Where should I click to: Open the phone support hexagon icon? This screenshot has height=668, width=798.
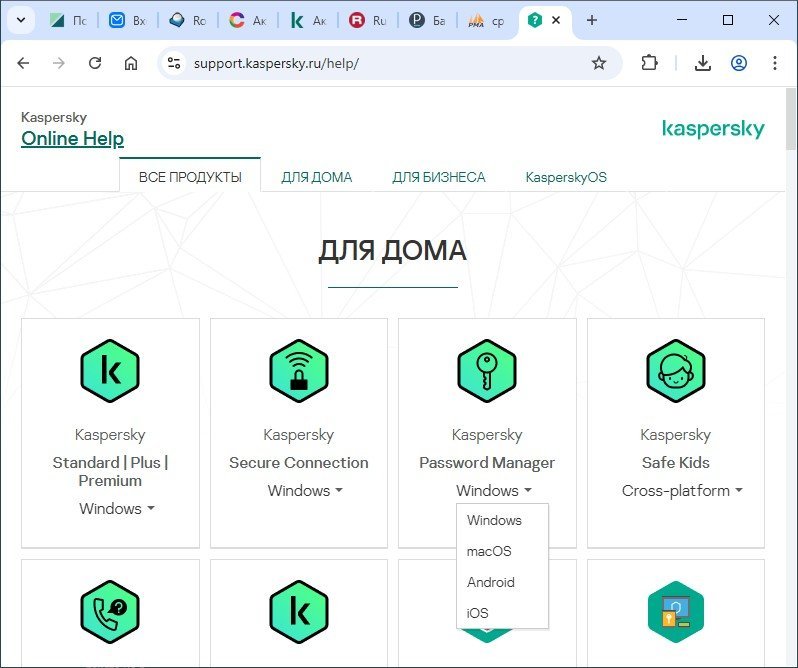pos(110,612)
